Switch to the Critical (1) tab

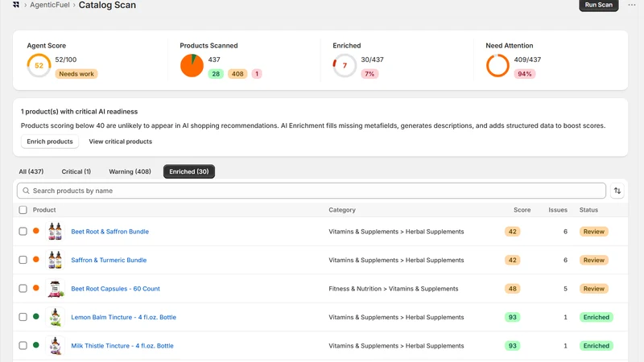[76, 171]
